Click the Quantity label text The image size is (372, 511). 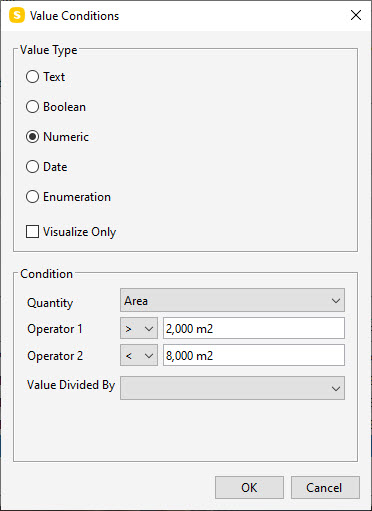50,303
